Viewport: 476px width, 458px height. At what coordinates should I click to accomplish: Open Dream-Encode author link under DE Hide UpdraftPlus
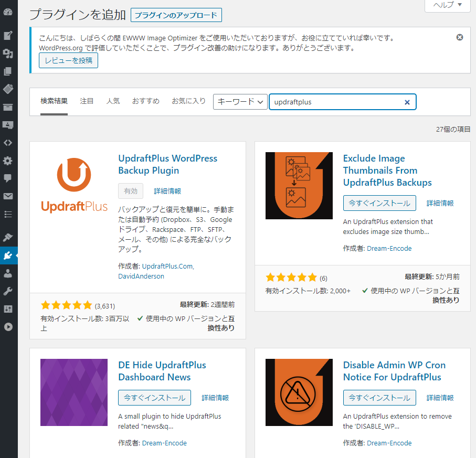click(164, 443)
